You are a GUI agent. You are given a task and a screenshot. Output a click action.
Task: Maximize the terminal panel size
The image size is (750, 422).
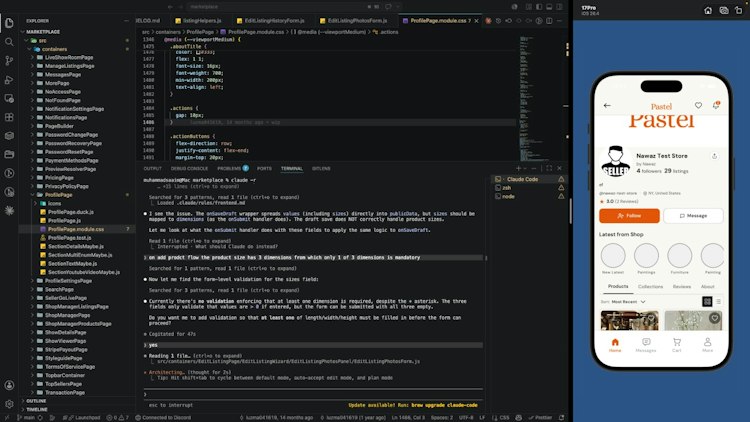(549, 168)
